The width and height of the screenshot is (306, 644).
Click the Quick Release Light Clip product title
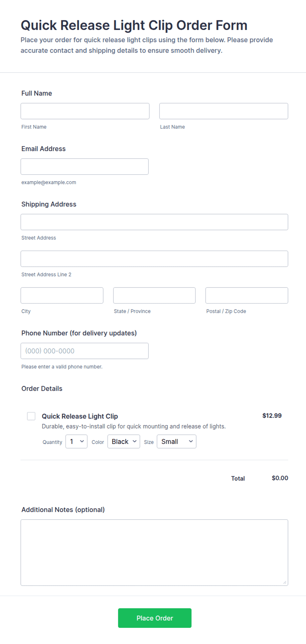[x=80, y=416]
